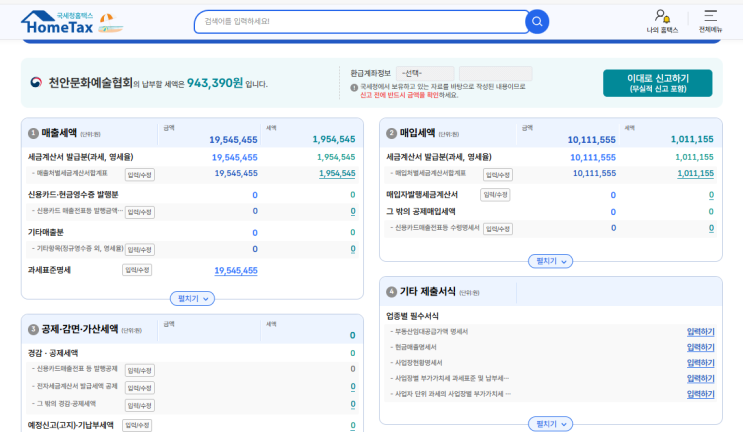
Task: Click 입력하기 for 현금매출명세서
Action: (x=700, y=347)
